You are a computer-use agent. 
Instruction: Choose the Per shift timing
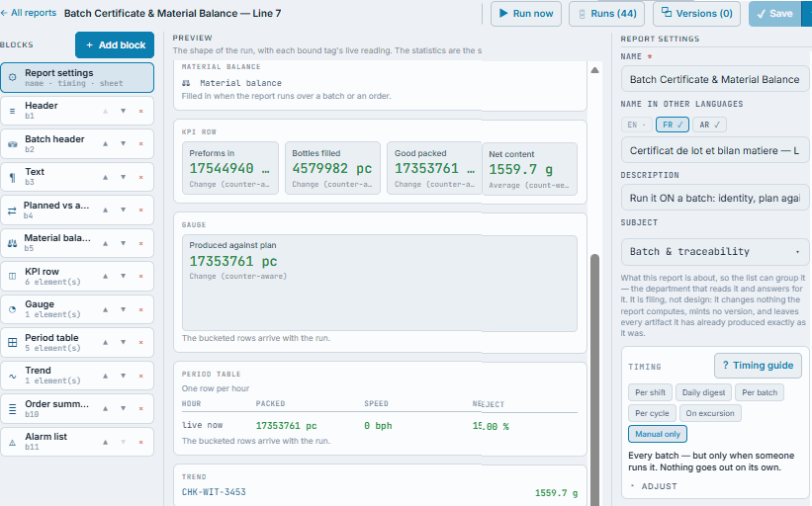click(650, 392)
